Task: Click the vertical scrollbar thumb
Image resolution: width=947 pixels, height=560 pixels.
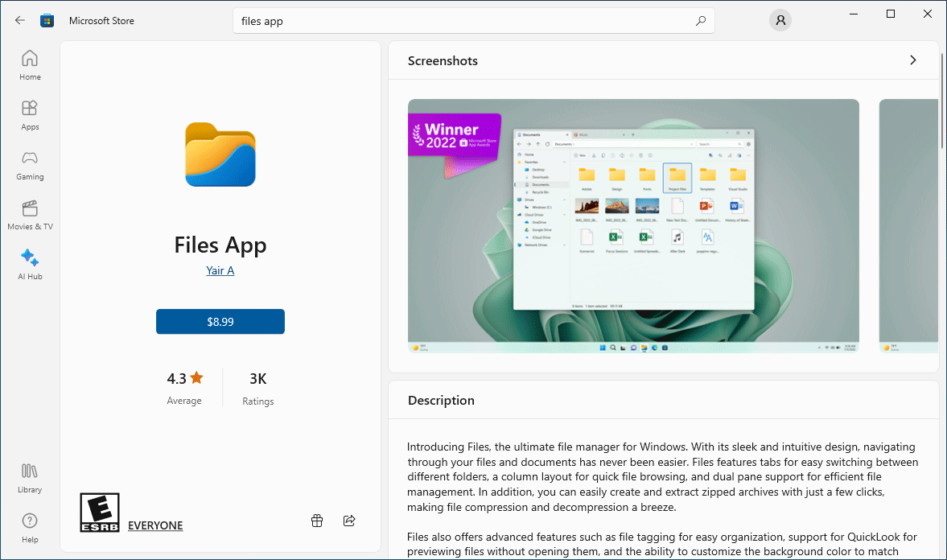Action: pos(942,101)
